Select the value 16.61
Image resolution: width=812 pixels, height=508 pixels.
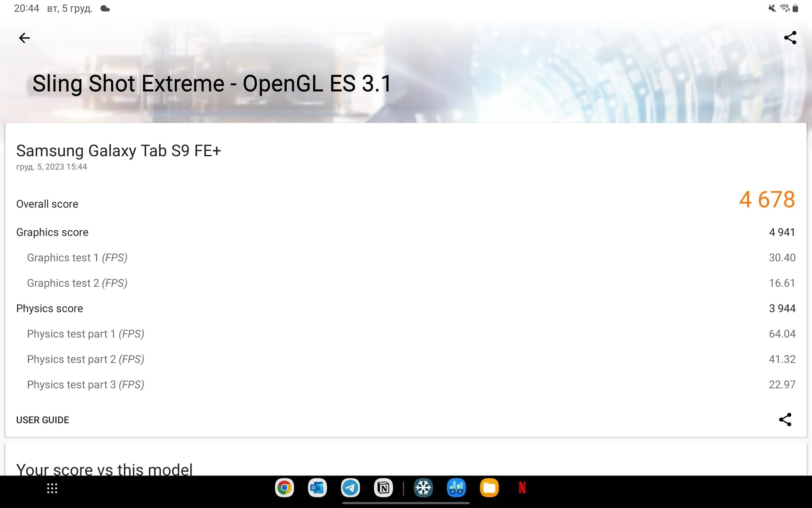click(x=782, y=283)
